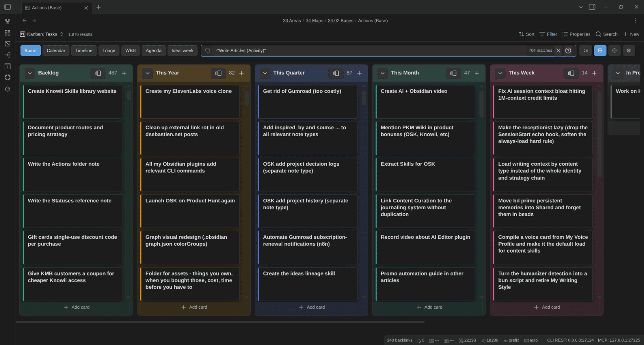Collapse the This Quarter column
Image resolution: width=644 pixels, height=345 pixels.
pos(265,73)
